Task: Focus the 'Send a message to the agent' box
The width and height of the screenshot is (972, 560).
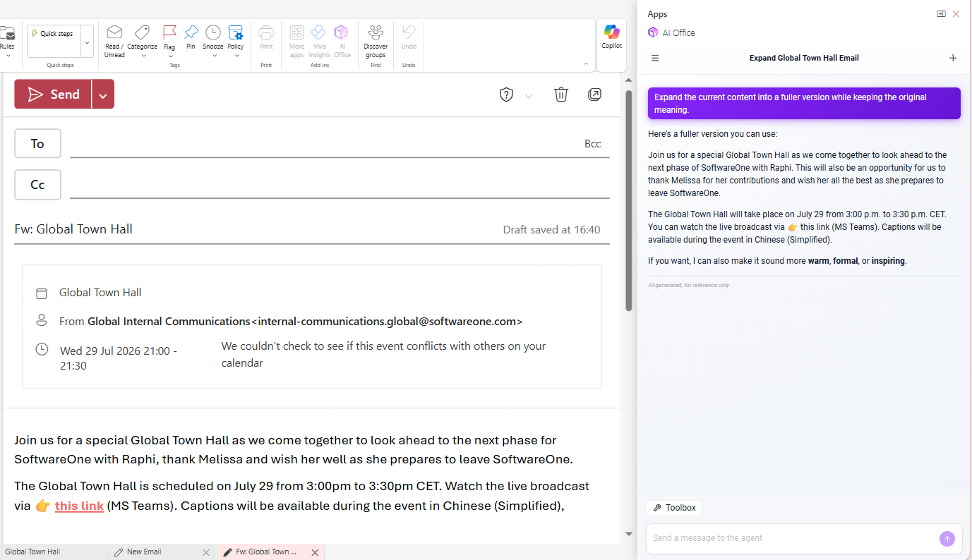Action: (792, 539)
